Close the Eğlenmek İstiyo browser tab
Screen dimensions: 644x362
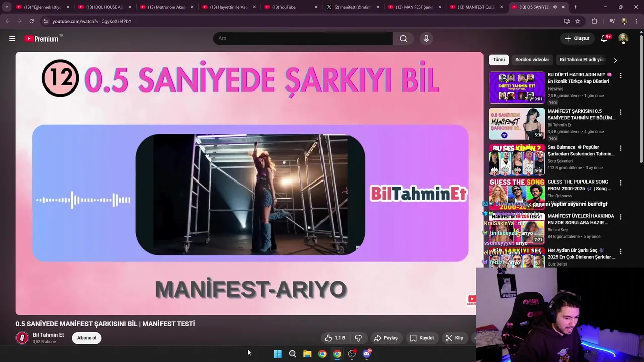pos(68,7)
